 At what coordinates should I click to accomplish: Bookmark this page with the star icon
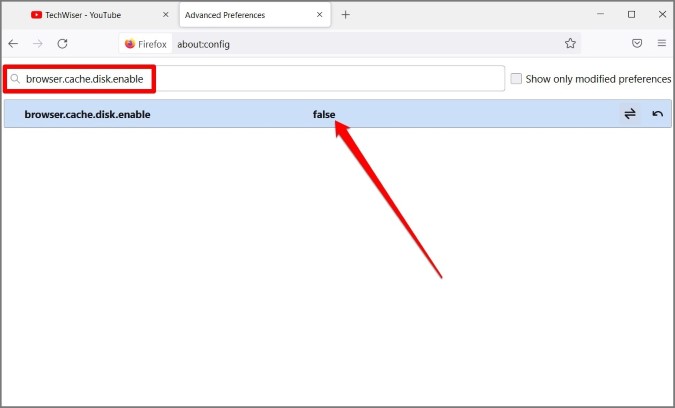click(x=570, y=43)
